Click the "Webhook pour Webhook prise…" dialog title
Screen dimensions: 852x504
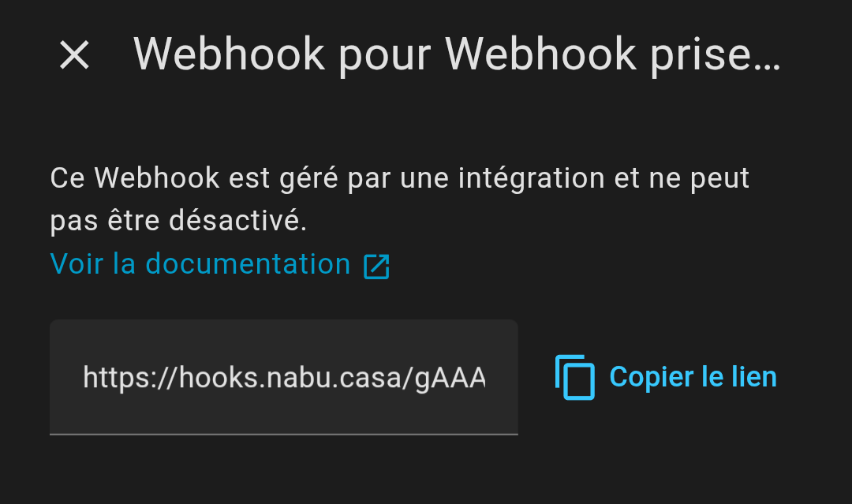(456, 55)
